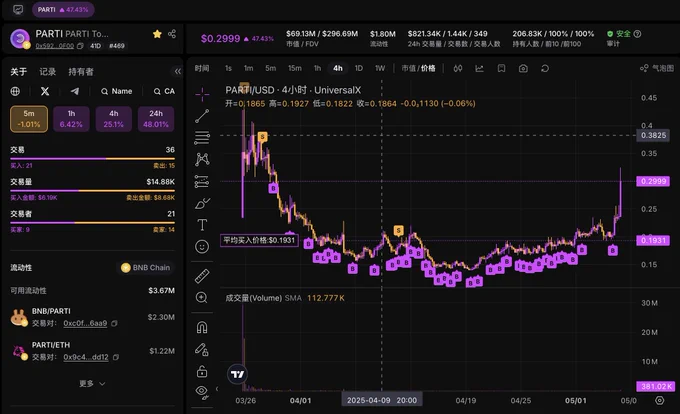Viewport: 680px width, 414px height.
Task: Search by CA contract address
Action: click(164, 91)
